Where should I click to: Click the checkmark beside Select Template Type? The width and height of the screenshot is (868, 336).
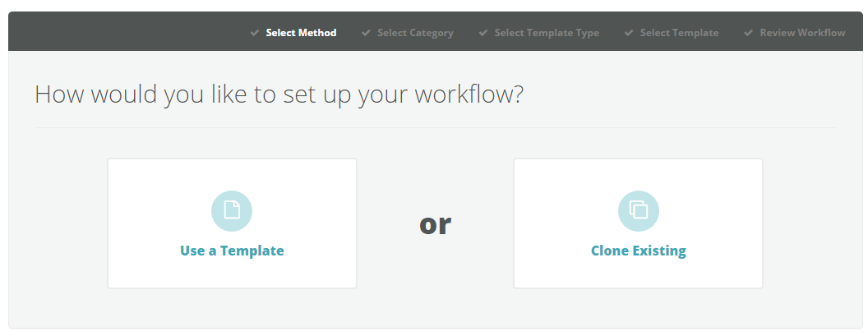483,33
